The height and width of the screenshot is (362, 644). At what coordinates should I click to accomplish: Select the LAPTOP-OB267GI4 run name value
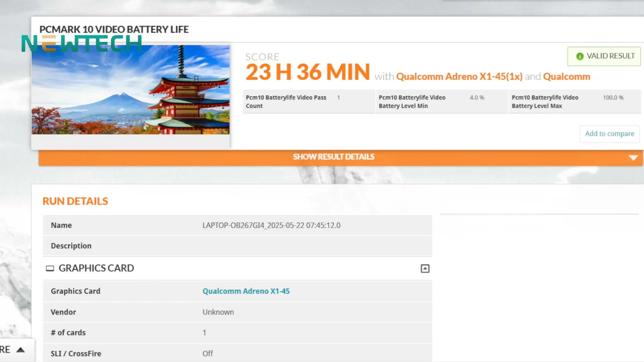(x=271, y=225)
